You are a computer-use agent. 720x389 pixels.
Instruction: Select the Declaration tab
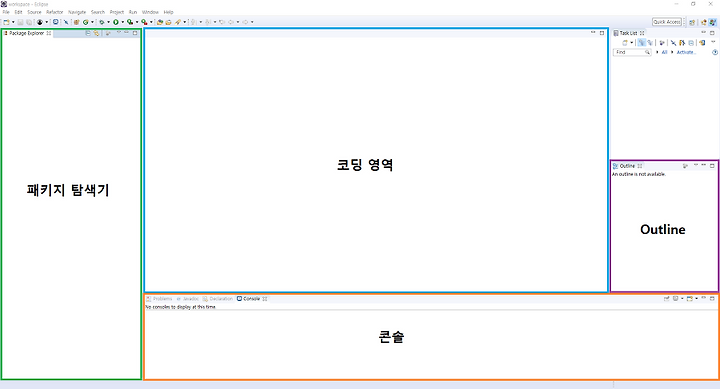coord(218,299)
